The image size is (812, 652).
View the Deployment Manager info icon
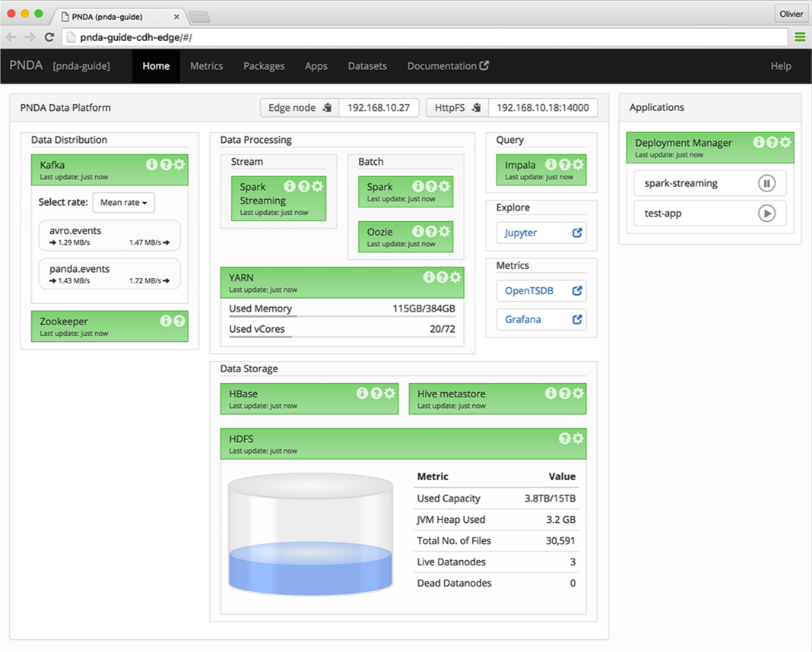(x=759, y=142)
